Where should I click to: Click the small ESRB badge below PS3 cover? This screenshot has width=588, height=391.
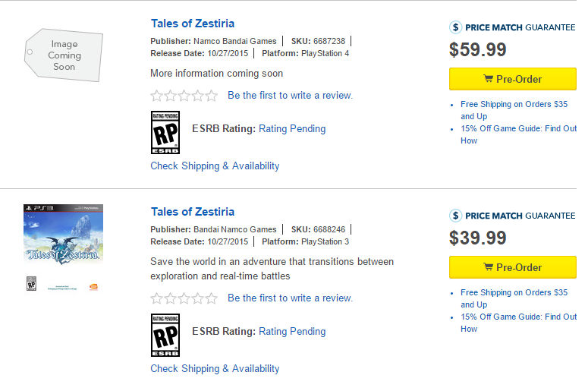point(32,285)
